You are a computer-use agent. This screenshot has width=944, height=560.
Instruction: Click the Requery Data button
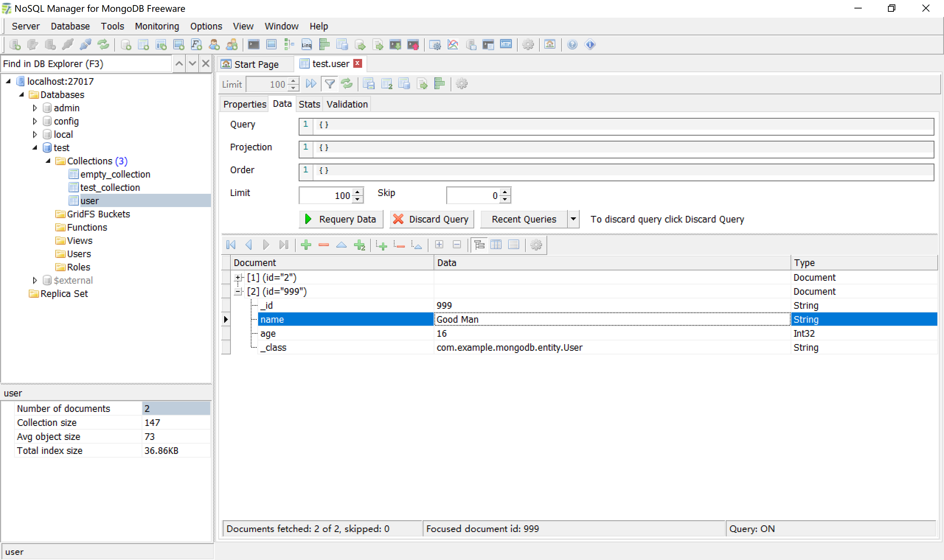tap(341, 219)
